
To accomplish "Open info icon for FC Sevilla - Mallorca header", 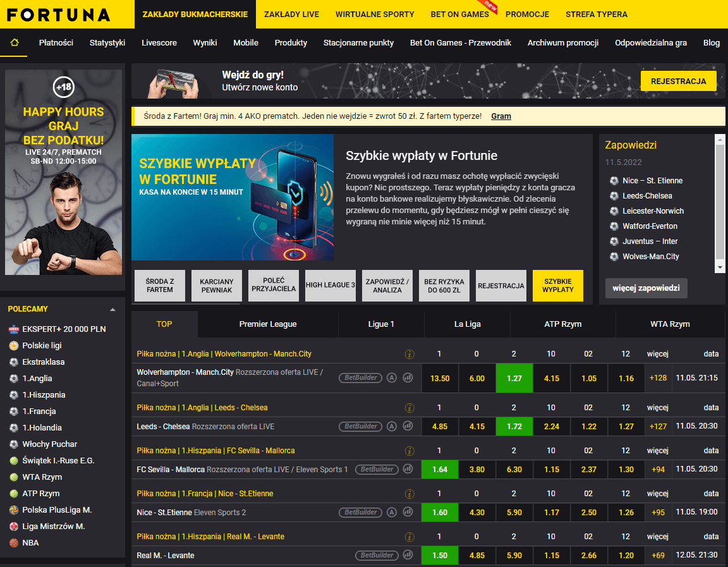I will point(409,451).
